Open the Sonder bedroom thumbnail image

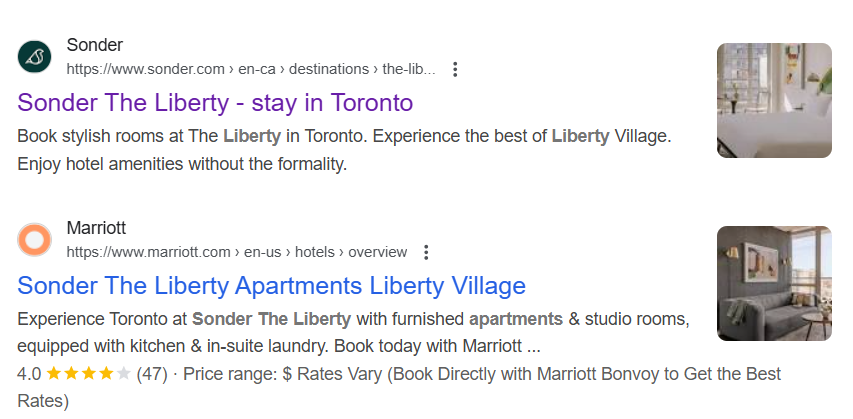click(x=774, y=100)
